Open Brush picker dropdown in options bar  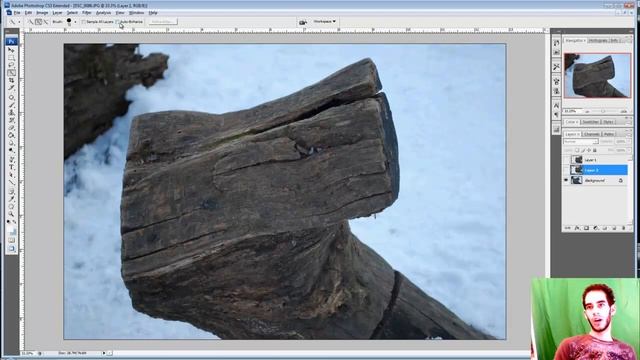click(x=75, y=22)
